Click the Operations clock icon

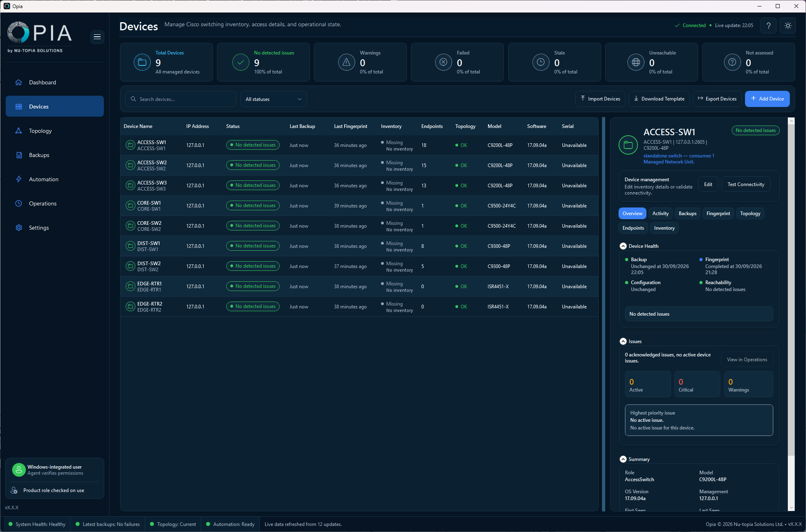(x=19, y=203)
